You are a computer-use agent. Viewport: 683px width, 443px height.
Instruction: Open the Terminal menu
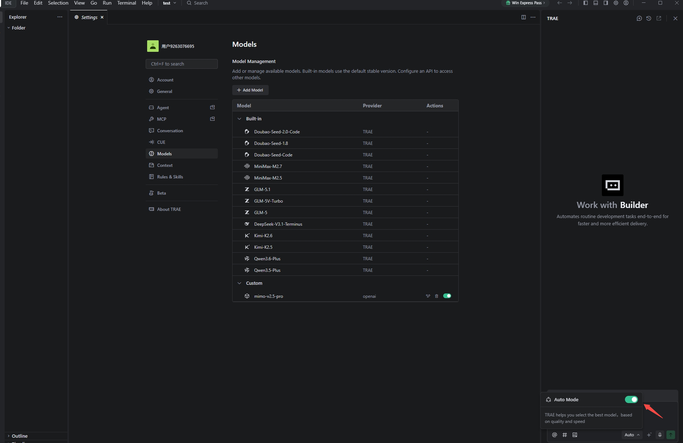click(x=126, y=3)
